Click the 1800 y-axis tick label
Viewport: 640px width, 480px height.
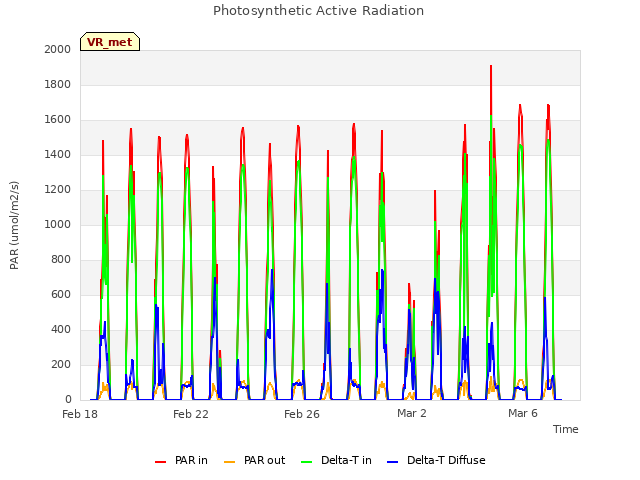58,84
